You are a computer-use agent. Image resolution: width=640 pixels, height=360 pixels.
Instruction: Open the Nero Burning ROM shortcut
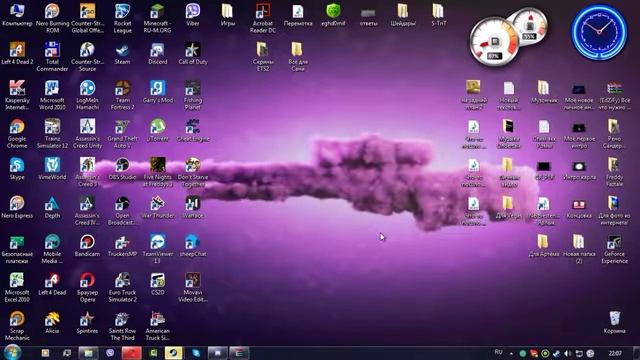pos(52,18)
